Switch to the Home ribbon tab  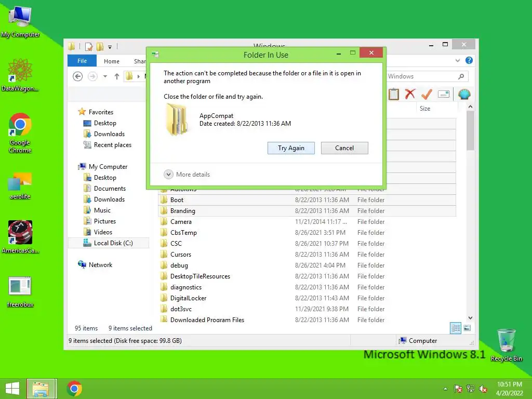[x=112, y=61]
